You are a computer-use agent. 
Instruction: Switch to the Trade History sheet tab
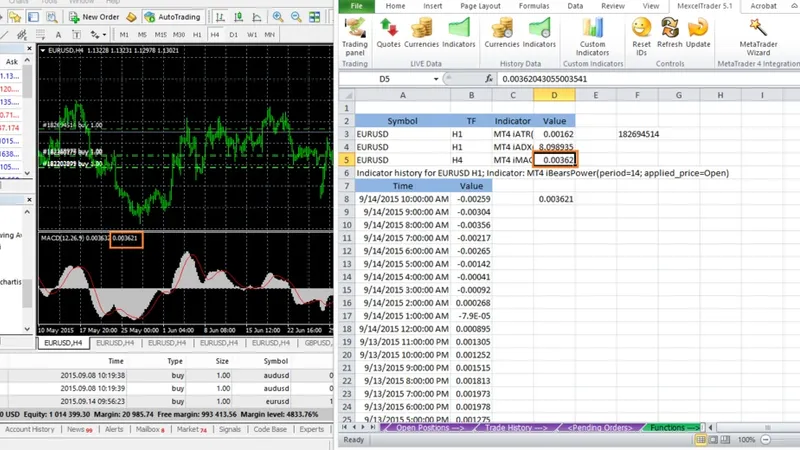516,428
